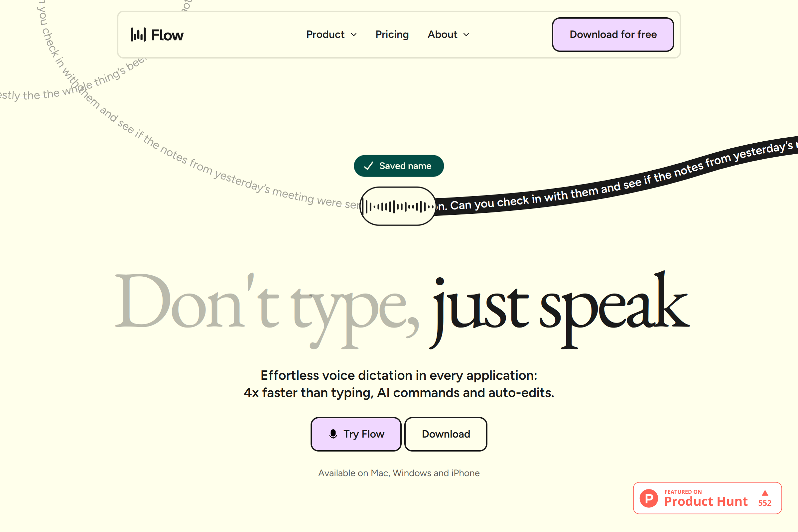The image size is (798, 532).
Task: Click the outlined Download button
Action: pyautogui.click(x=446, y=434)
